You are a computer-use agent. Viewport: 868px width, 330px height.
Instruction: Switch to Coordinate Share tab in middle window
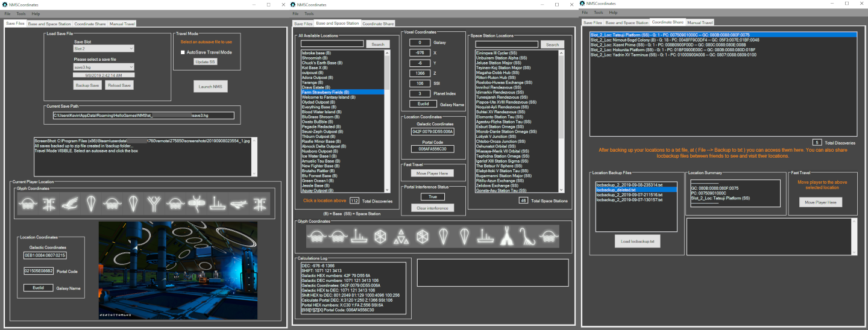[379, 23]
